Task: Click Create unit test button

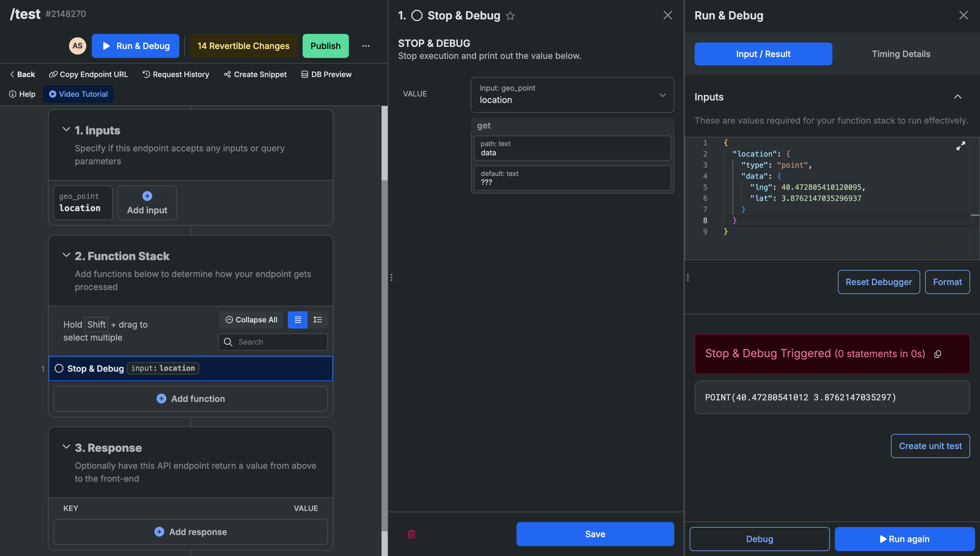Action: pos(930,446)
